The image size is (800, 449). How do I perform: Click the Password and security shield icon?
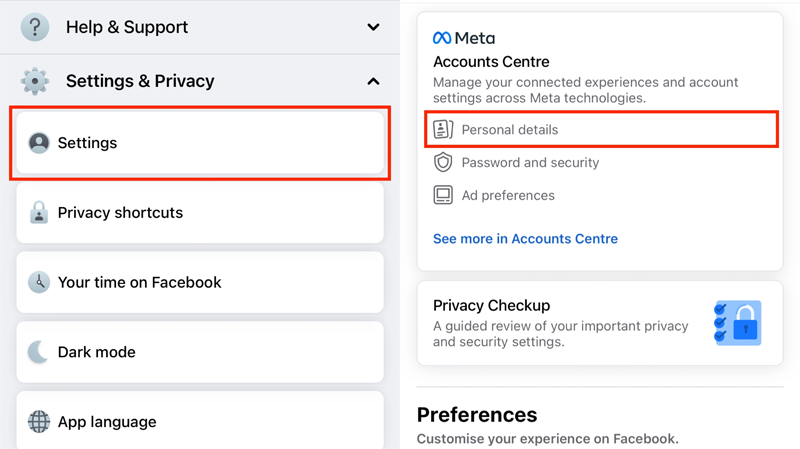[443, 162]
